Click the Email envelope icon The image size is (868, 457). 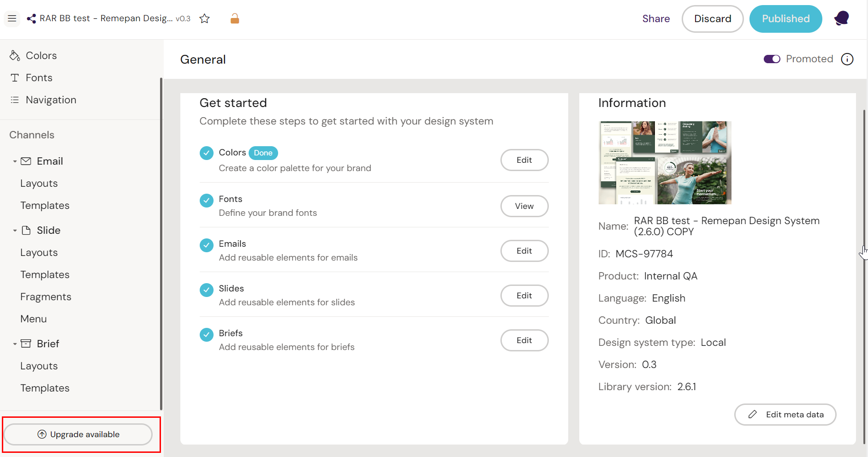click(x=26, y=161)
